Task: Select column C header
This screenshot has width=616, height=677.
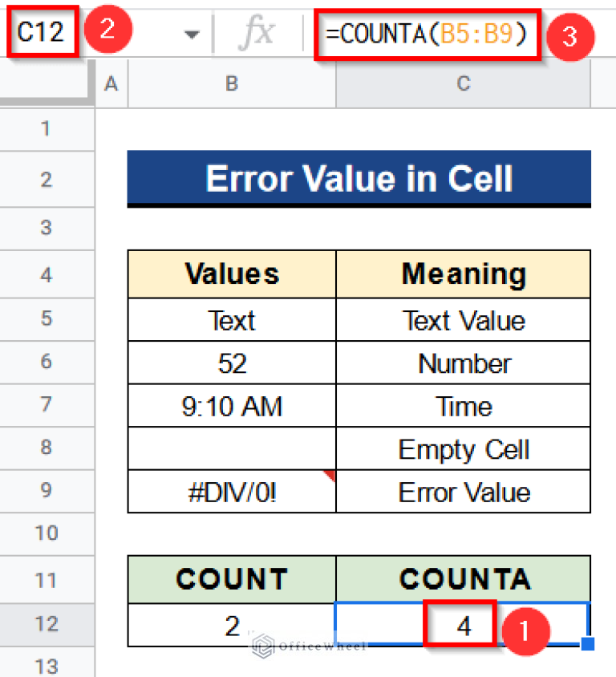Action: pyautogui.click(x=463, y=83)
